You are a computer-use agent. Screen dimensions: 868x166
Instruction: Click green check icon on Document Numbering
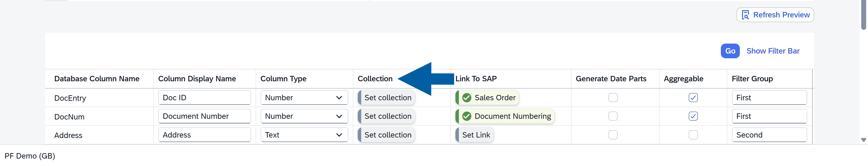tap(466, 116)
